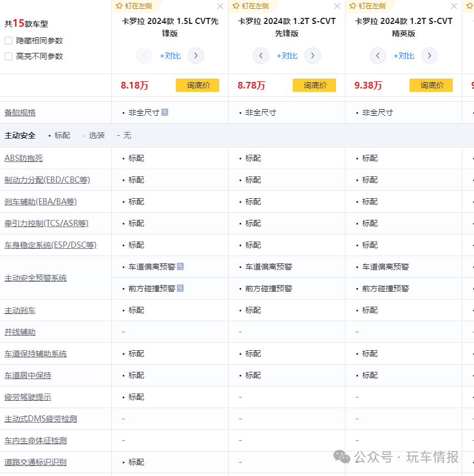
Task: Click the 选装 legend label
Action: pyautogui.click(x=97, y=135)
